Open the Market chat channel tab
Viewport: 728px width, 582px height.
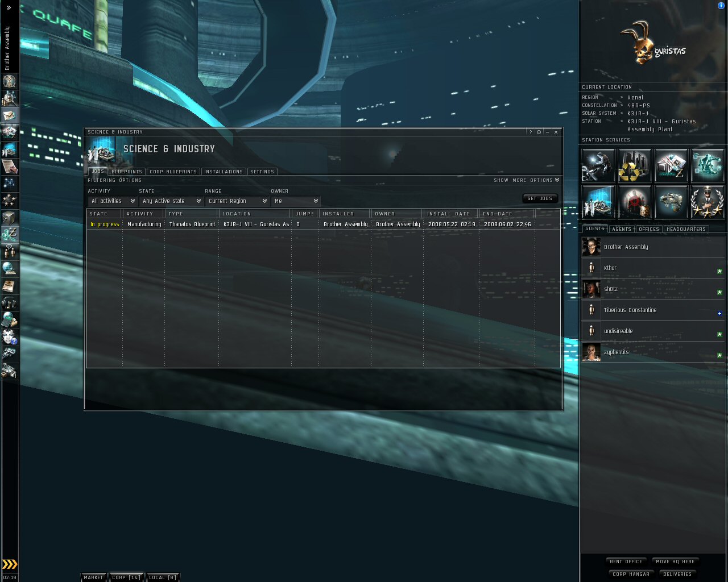pyautogui.click(x=94, y=577)
